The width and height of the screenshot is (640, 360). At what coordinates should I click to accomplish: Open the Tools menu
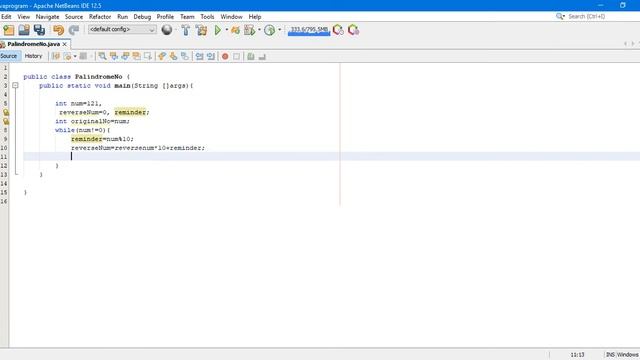pyautogui.click(x=207, y=17)
